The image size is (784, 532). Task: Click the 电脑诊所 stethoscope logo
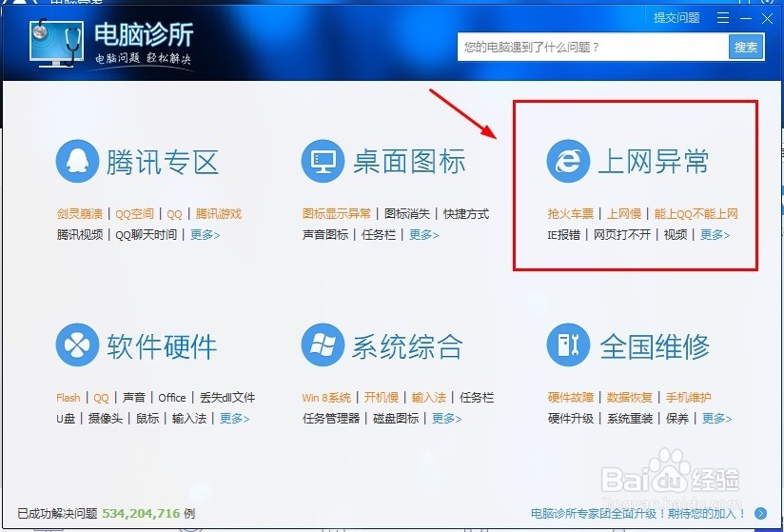click(x=56, y=43)
